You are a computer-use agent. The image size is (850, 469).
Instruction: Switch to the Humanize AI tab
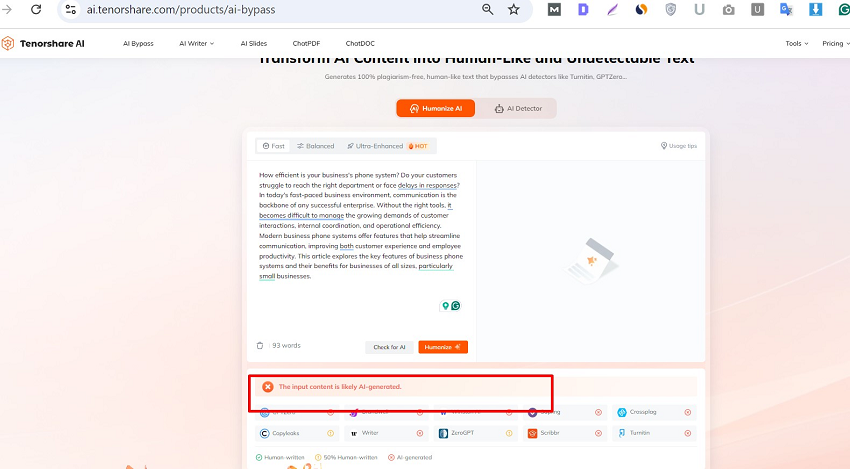(x=436, y=108)
